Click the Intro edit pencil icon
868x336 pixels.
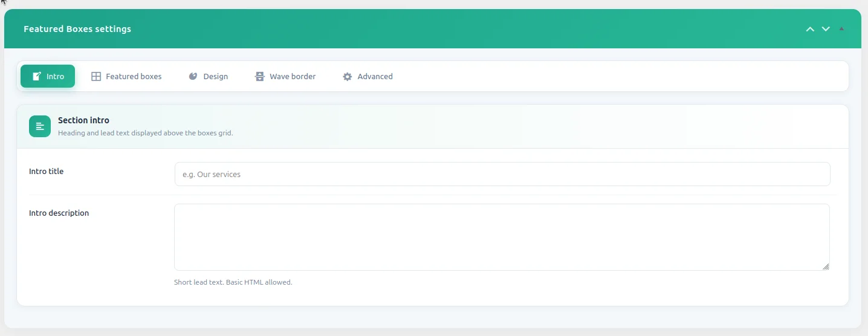[36, 77]
